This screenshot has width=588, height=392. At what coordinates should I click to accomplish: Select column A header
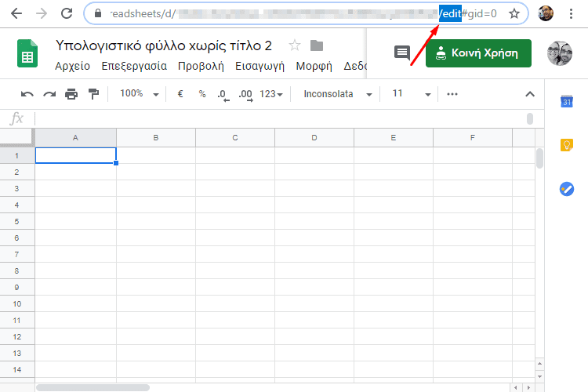[x=76, y=138]
